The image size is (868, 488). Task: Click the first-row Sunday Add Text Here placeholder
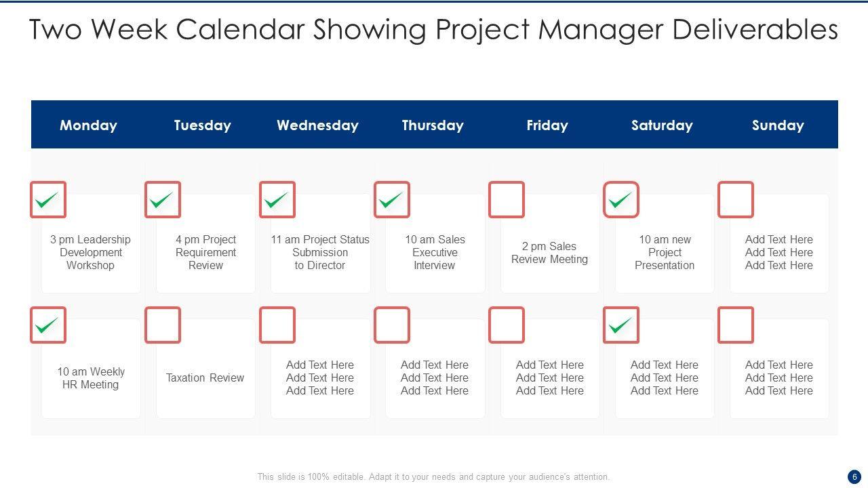pos(778,253)
